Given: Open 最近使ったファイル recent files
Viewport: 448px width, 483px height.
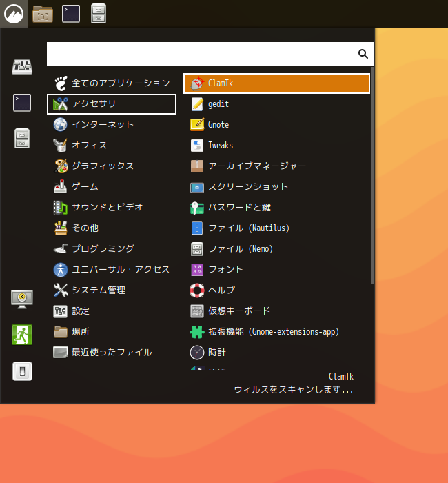Looking at the screenshot, I should tap(112, 353).
